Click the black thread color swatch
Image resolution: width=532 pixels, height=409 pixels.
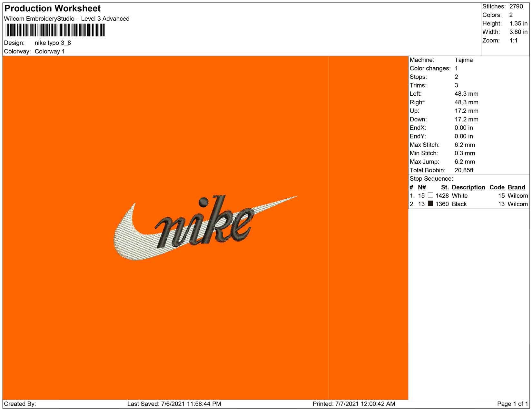(x=430, y=204)
